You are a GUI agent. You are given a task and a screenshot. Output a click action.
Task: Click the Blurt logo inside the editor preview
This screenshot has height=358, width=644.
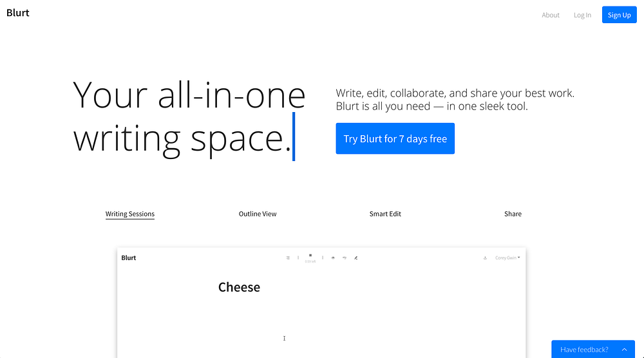click(129, 258)
